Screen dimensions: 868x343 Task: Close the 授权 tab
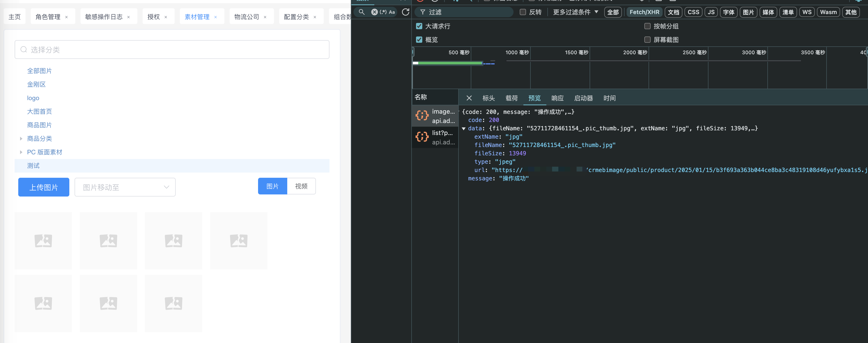166,17
